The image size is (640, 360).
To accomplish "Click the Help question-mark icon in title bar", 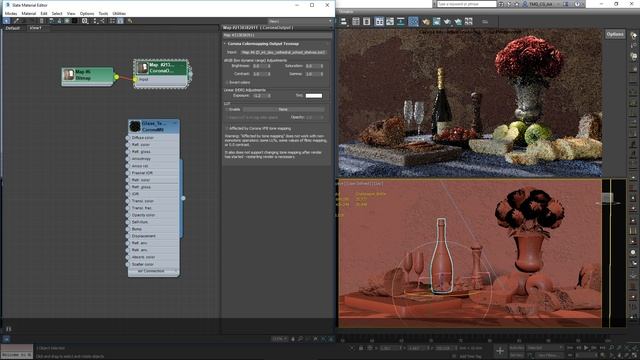I will [578, 4].
